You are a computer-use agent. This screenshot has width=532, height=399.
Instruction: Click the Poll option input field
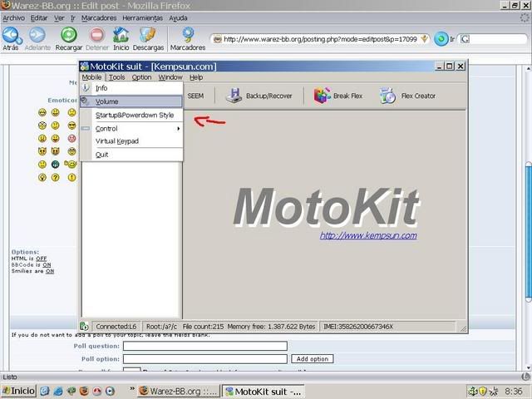click(x=205, y=359)
